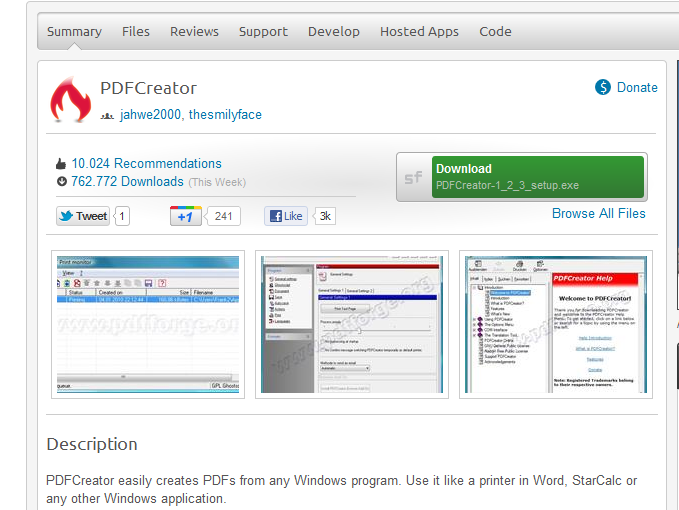The width and height of the screenshot is (679, 510).
Task: Click the Facebook Like button
Action: tap(286, 216)
